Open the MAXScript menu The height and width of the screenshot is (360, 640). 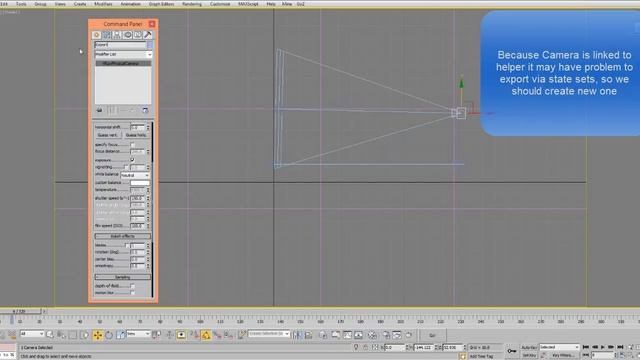[249, 4]
